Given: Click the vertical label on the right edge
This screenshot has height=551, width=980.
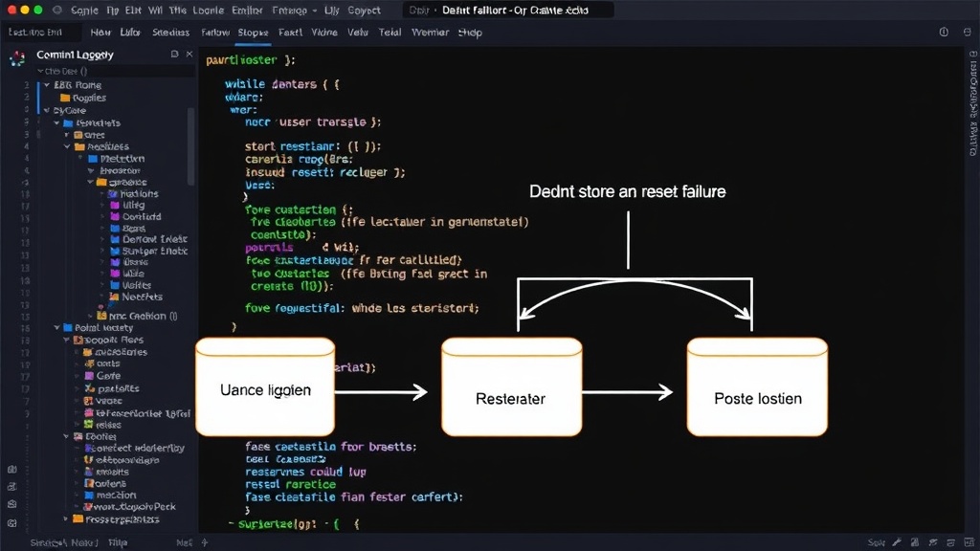Looking at the screenshot, I should pyautogui.click(x=973, y=109).
